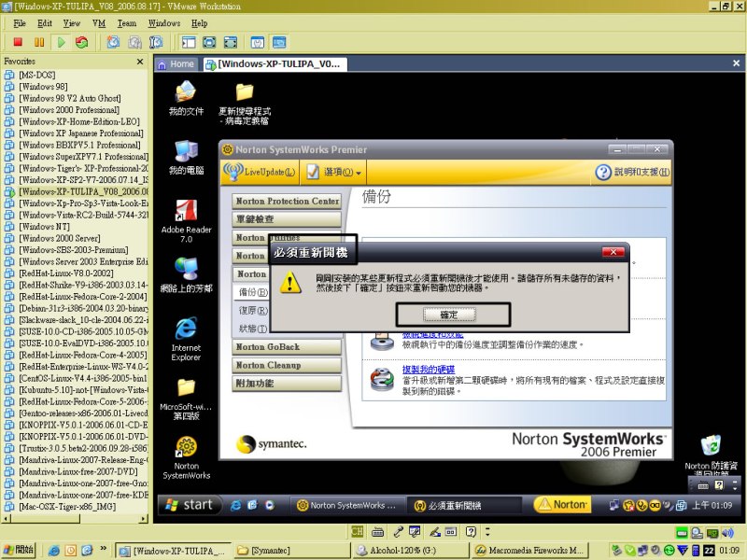Screen dimensions: 747x560
Task: Open the Windows menu
Action: pyautogui.click(x=164, y=23)
